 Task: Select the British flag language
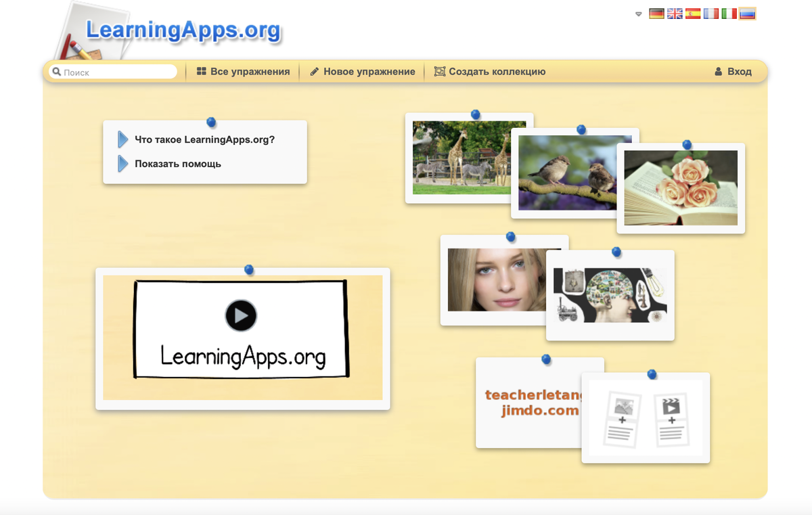(675, 14)
